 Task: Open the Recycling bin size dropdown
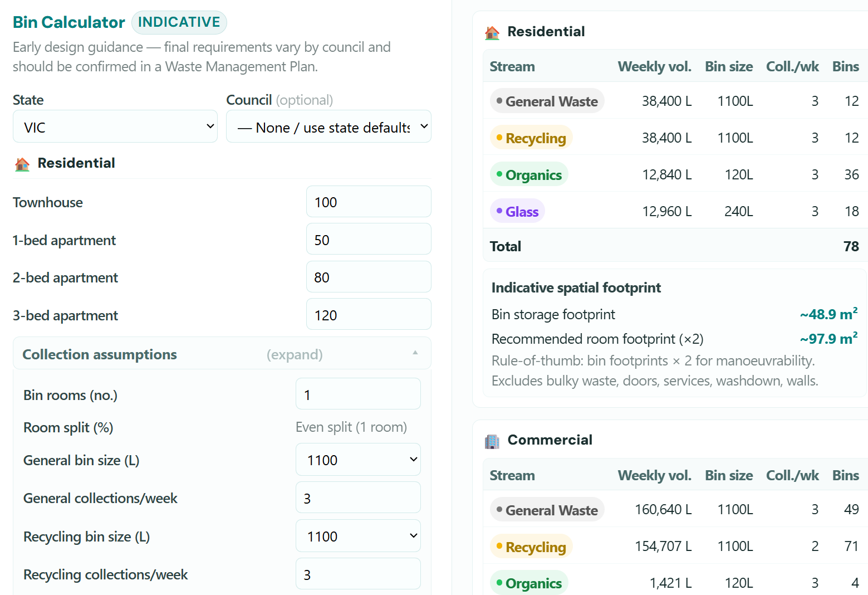coord(358,536)
